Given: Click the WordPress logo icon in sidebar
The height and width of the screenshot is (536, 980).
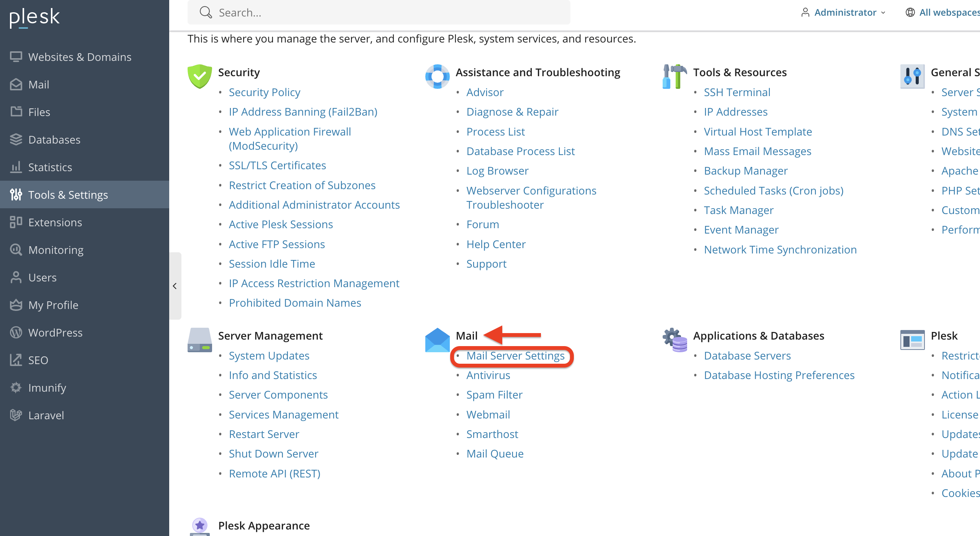Looking at the screenshot, I should 16,332.
